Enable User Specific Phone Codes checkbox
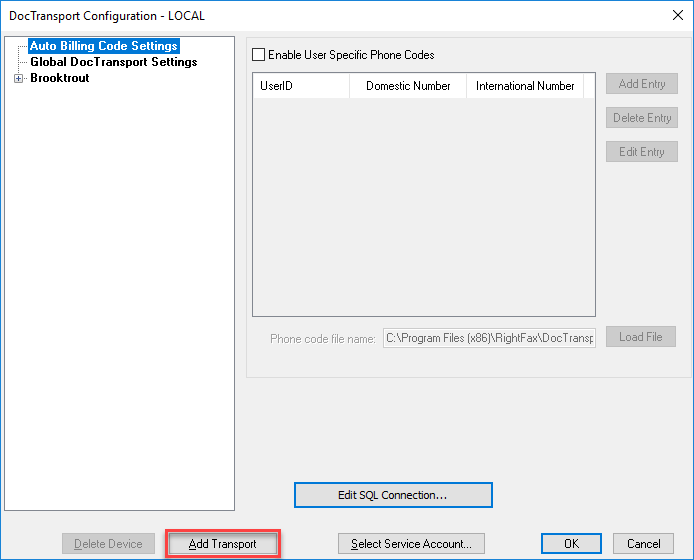This screenshot has width=694, height=560. tap(260, 55)
